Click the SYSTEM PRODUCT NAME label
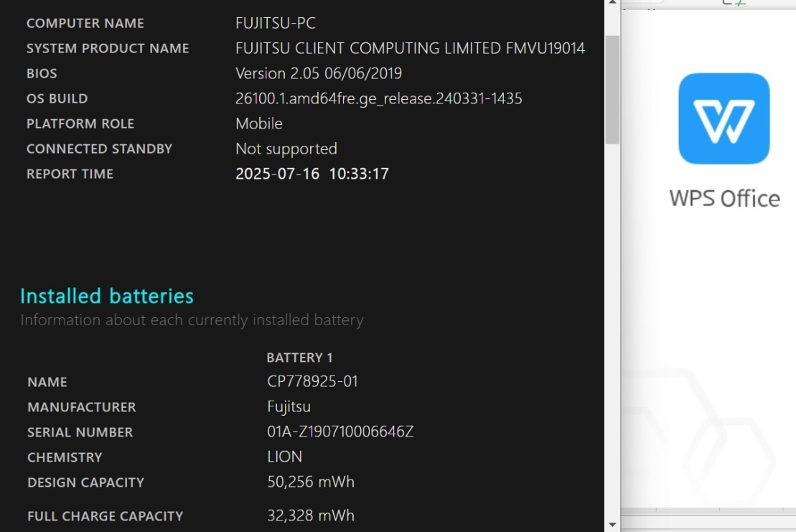Screen dimensions: 796x532 (108, 48)
